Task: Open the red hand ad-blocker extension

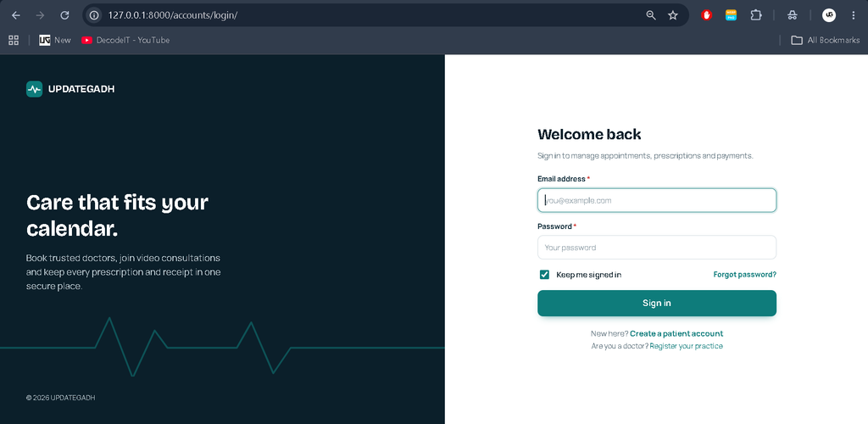Action: point(706,15)
